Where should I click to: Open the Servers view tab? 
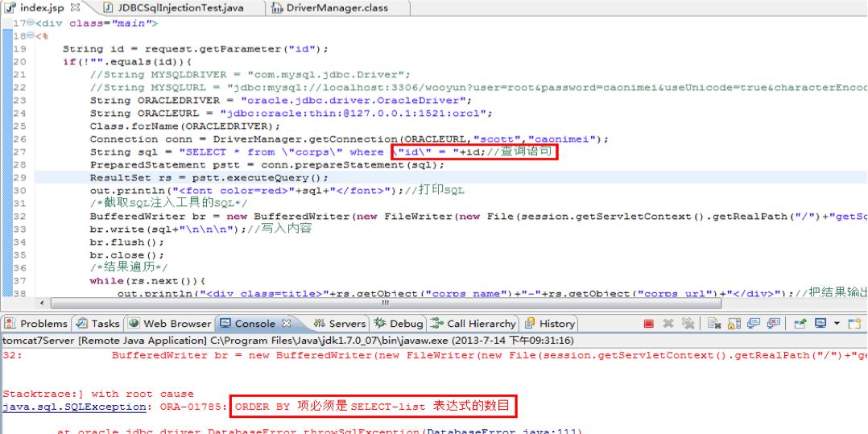tap(340, 324)
